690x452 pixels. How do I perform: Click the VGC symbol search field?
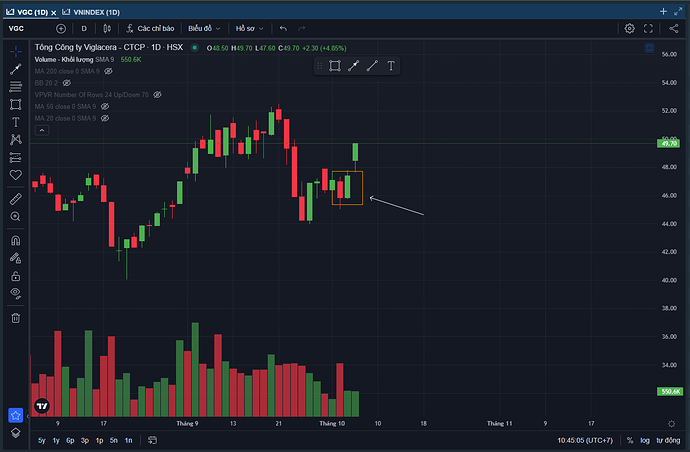coord(17,28)
